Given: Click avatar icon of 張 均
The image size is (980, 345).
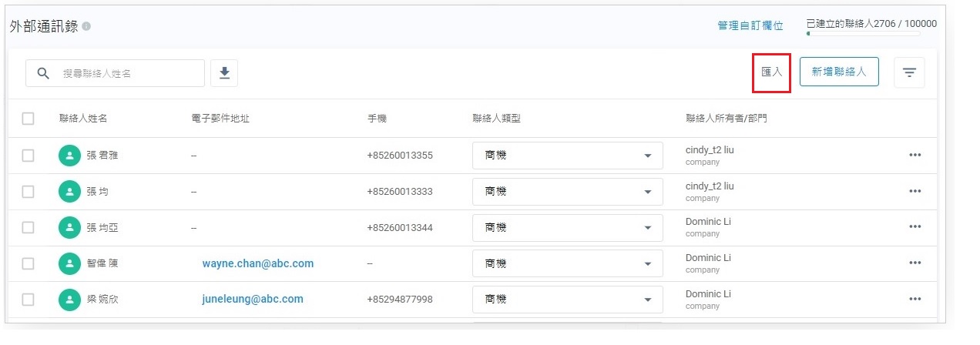Looking at the screenshot, I should pos(69,191).
